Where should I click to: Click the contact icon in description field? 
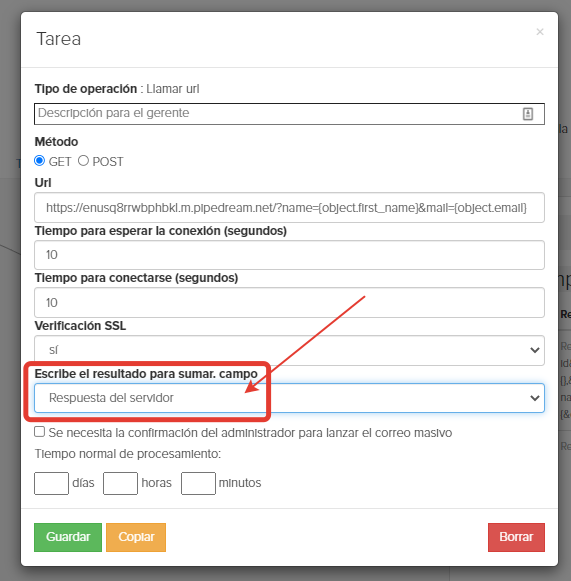pos(528,114)
